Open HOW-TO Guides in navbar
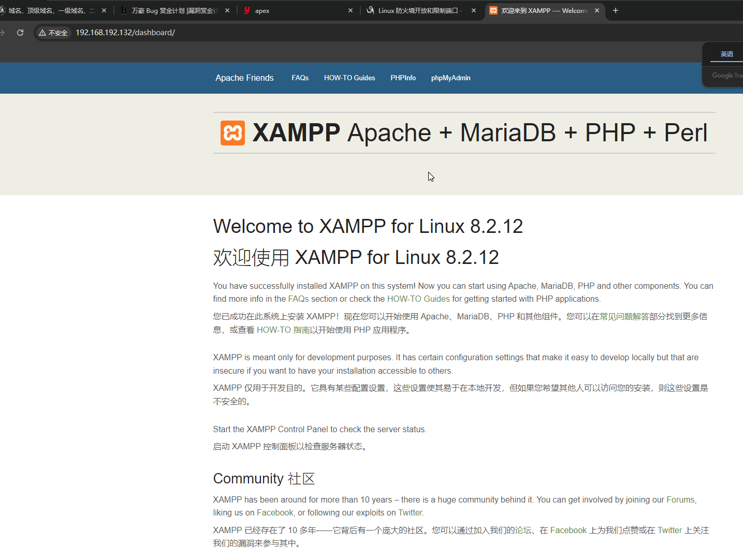This screenshot has width=743, height=560. 349,78
